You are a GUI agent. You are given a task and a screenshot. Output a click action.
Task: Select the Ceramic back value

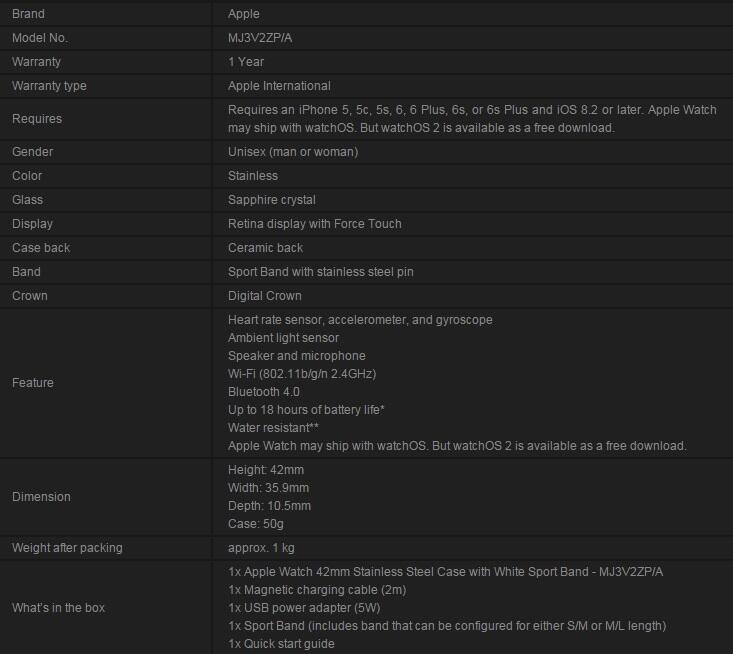point(266,248)
